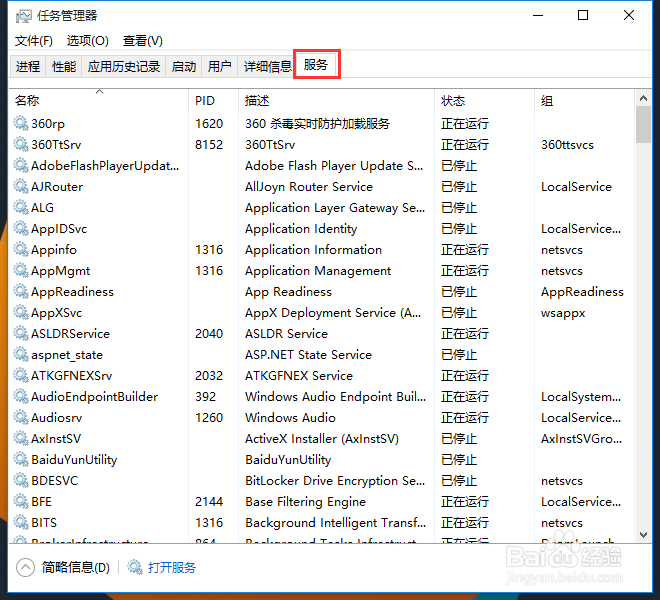Switch to the 启动 tab
The height and width of the screenshot is (600, 660).
pos(184,67)
